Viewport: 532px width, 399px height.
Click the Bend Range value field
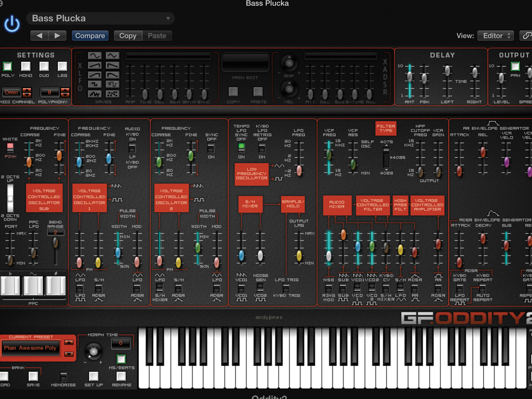coord(55,233)
